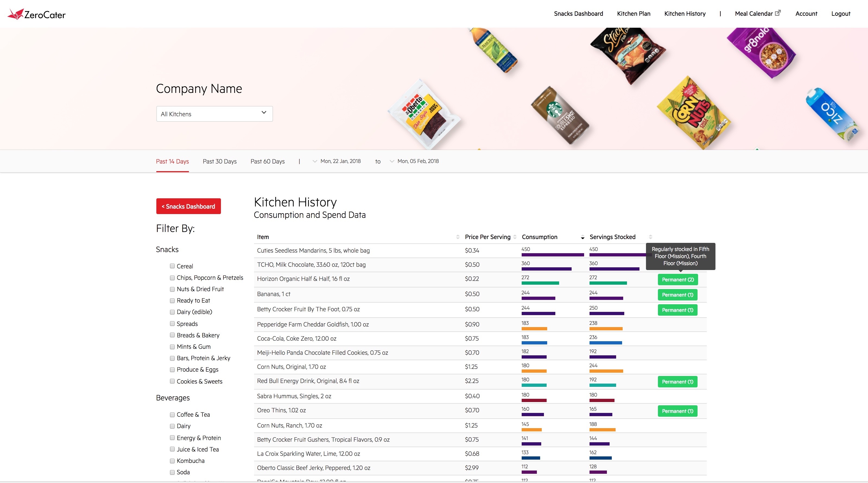Click Meiji-Hello Panda Cookies item

coord(322,352)
